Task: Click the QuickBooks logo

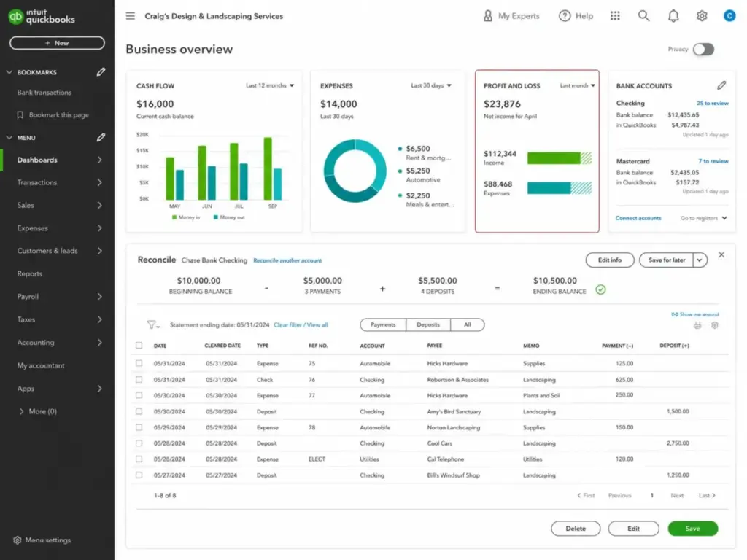Action: click(42, 16)
